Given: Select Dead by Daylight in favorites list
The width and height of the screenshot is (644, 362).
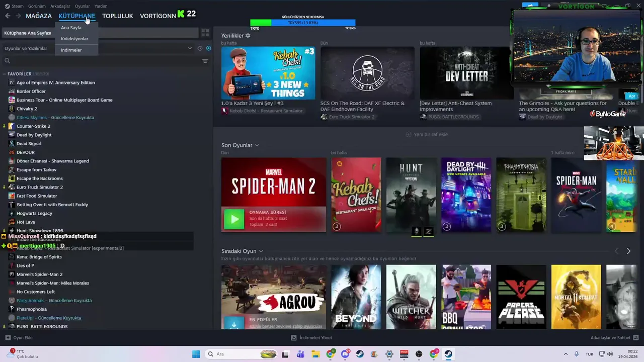Looking at the screenshot, I should [x=34, y=135].
